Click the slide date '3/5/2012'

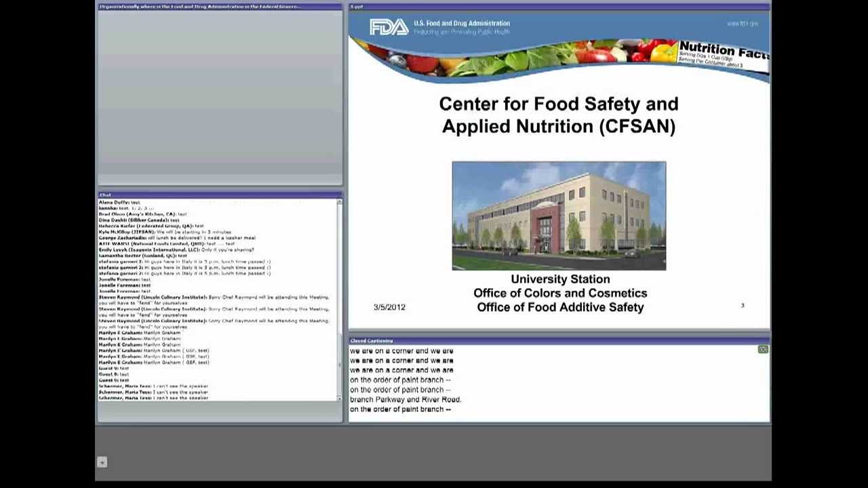(x=389, y=307)
